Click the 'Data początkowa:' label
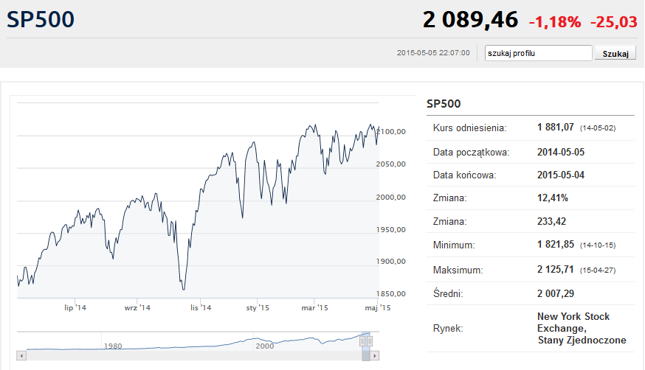 pyautogui.click(x=471, y=153)
